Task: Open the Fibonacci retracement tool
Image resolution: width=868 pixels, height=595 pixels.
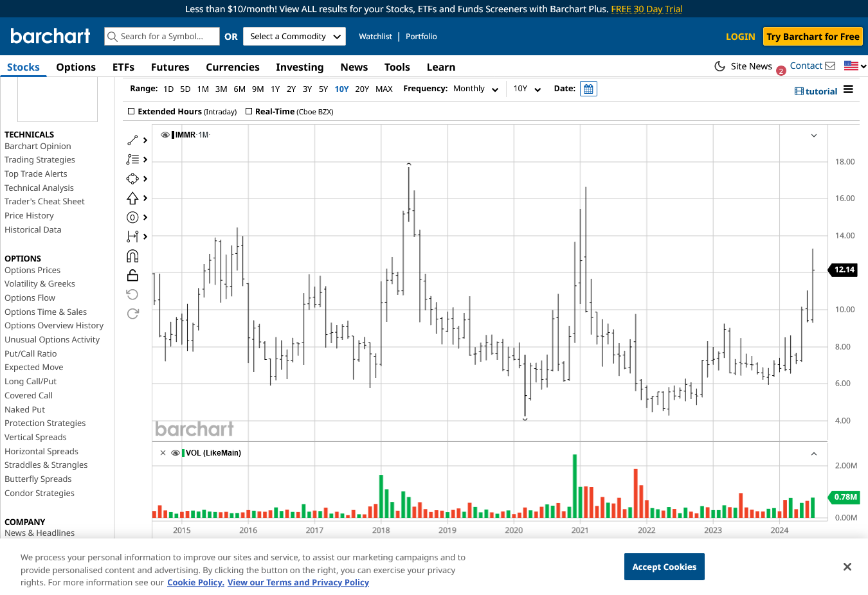Action: [x=132, y=159]
